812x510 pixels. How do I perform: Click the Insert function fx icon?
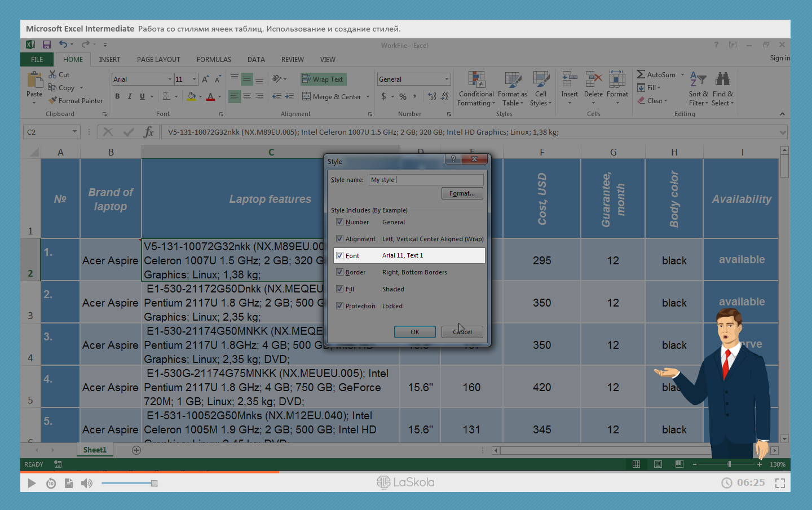pos(149,132)
